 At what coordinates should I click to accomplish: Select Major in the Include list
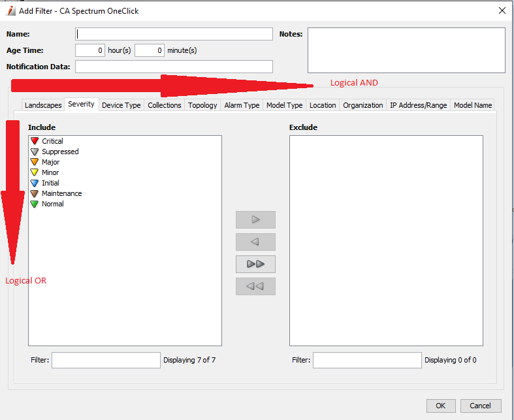[x=51, y=162]
